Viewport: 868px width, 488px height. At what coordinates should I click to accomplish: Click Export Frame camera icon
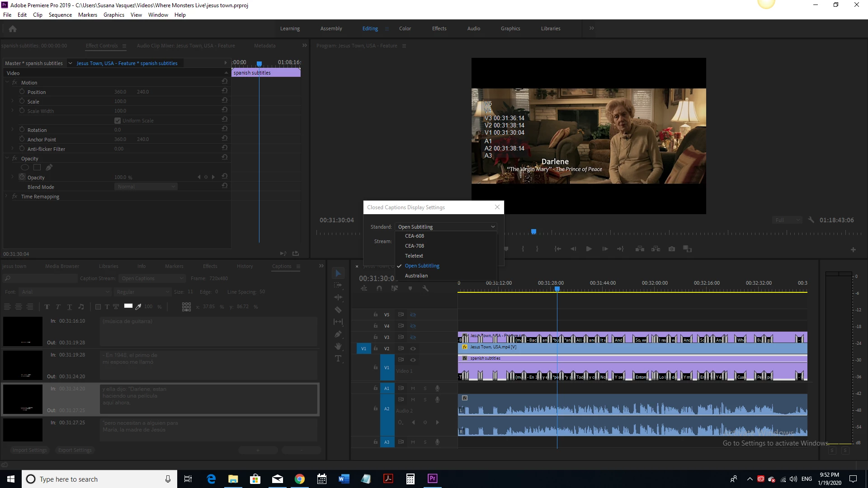coord(672,249)
